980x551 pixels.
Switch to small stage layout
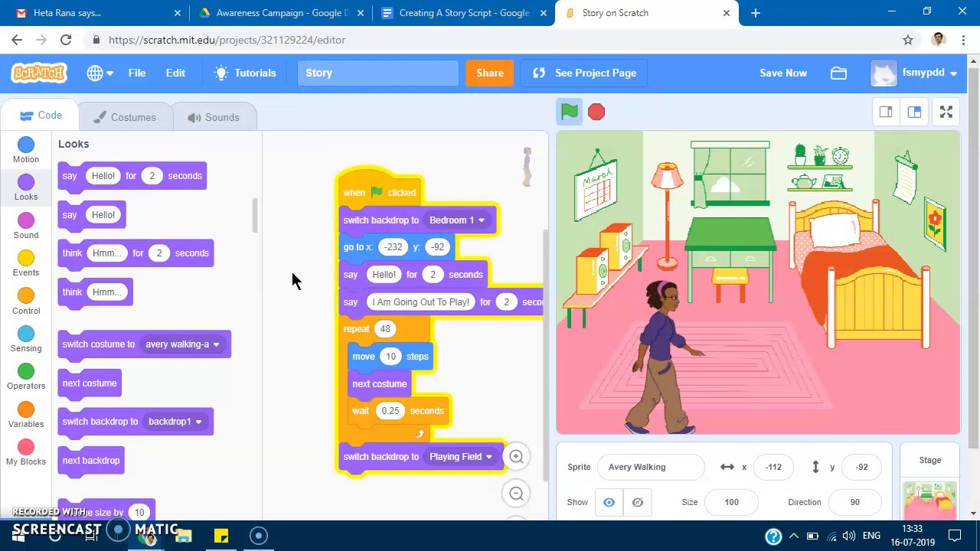click(x=886, y=112)
